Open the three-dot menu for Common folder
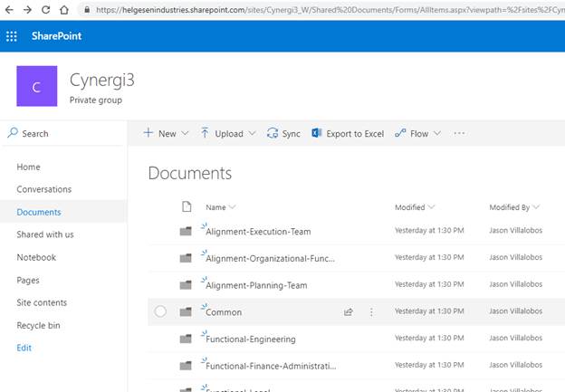Image resolution: width=565 pixels, height=392 pixels. tap(371, 312)
